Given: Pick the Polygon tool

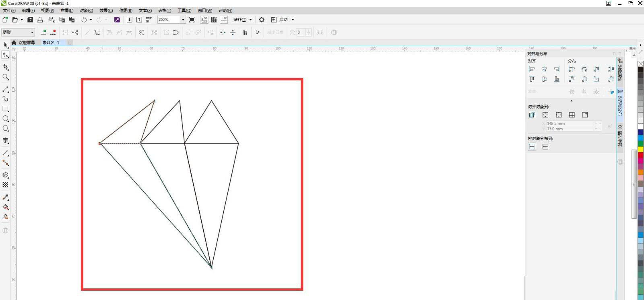Looking at the screenshot, I should coord(6,128).
